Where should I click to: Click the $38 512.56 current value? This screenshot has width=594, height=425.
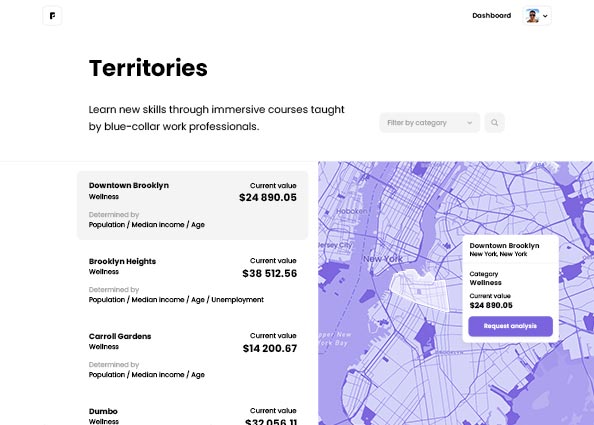[x=270, y=273]
